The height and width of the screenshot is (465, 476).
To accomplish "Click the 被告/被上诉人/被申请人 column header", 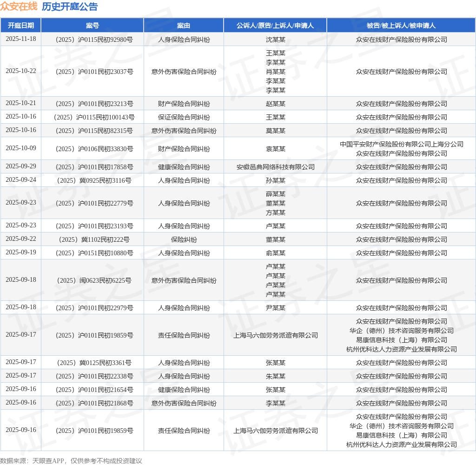I will (x=401, y=26).
